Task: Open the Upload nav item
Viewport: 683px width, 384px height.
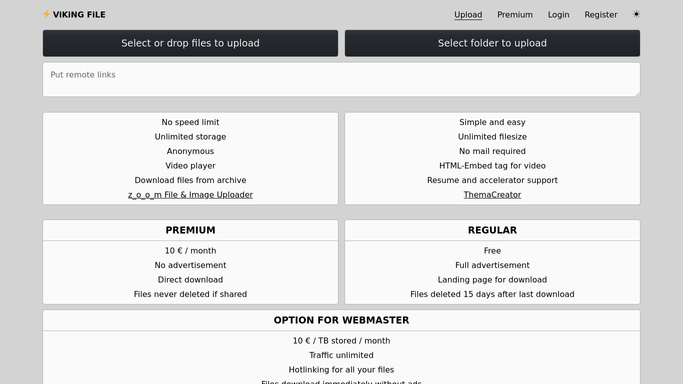Action: (468, 15)
